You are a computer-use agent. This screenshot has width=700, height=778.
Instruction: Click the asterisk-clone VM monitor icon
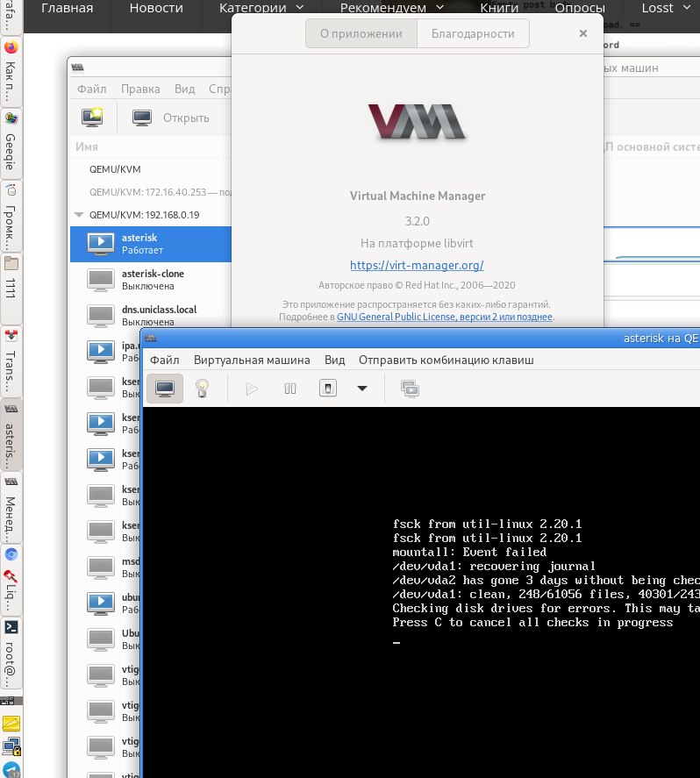coord(101,280)
